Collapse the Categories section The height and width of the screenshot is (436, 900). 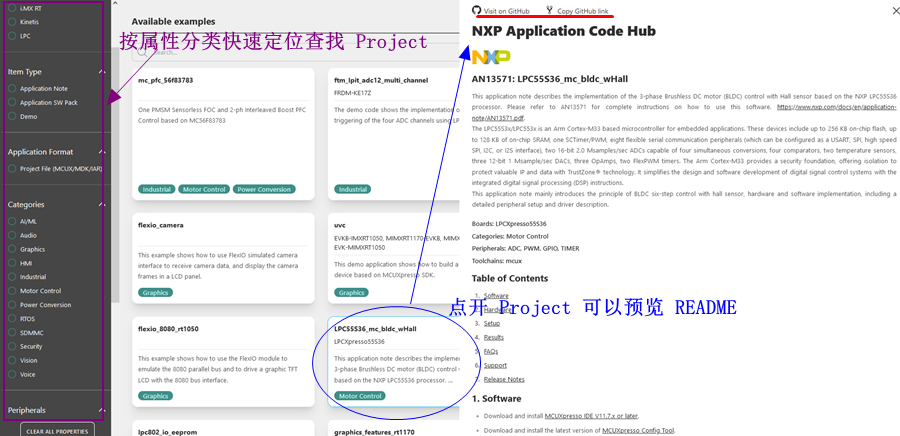[101, 204]
